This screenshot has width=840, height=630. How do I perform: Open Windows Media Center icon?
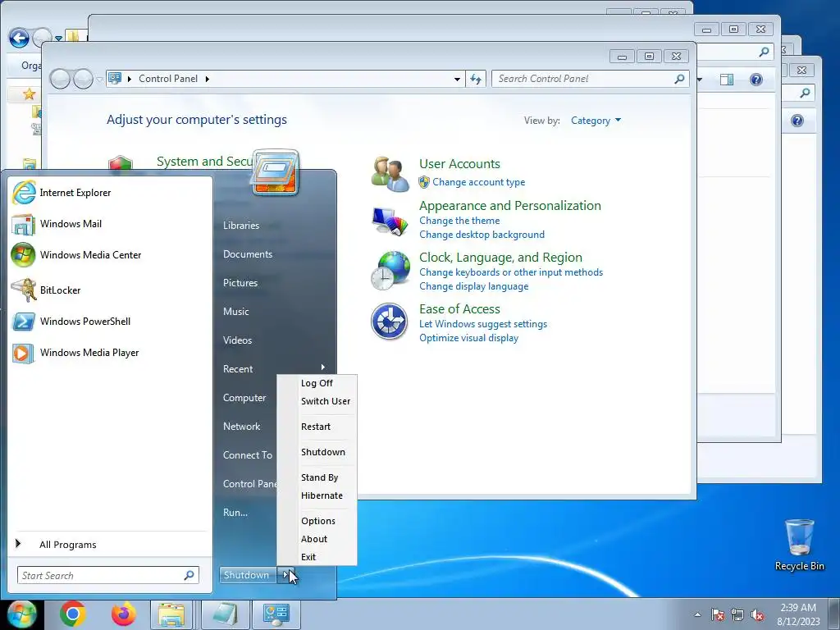point(23,255)
